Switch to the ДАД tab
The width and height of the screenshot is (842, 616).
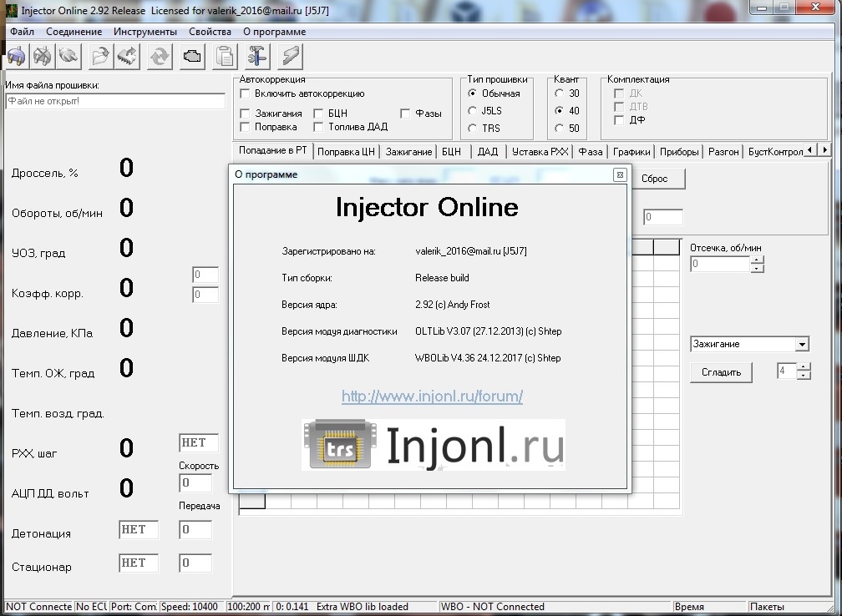tap(488, 152)
